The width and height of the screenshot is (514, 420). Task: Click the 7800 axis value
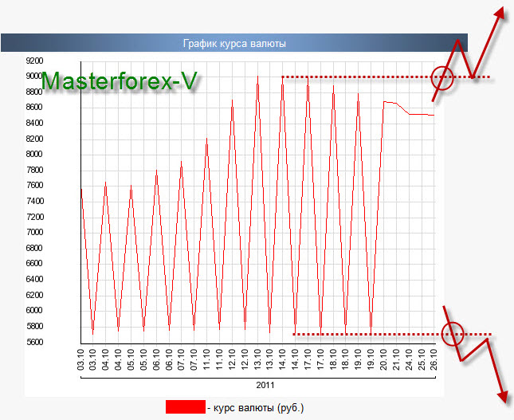coord(34,170)
